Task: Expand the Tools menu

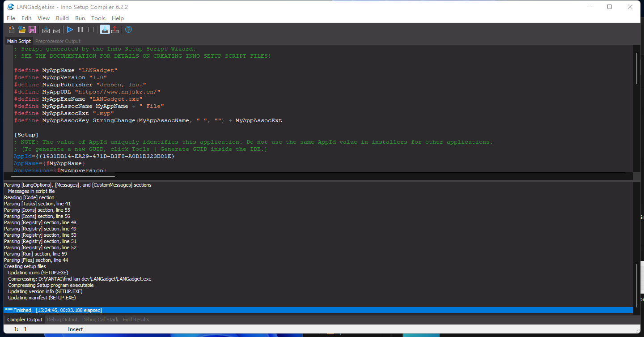Action: point(98,18)
